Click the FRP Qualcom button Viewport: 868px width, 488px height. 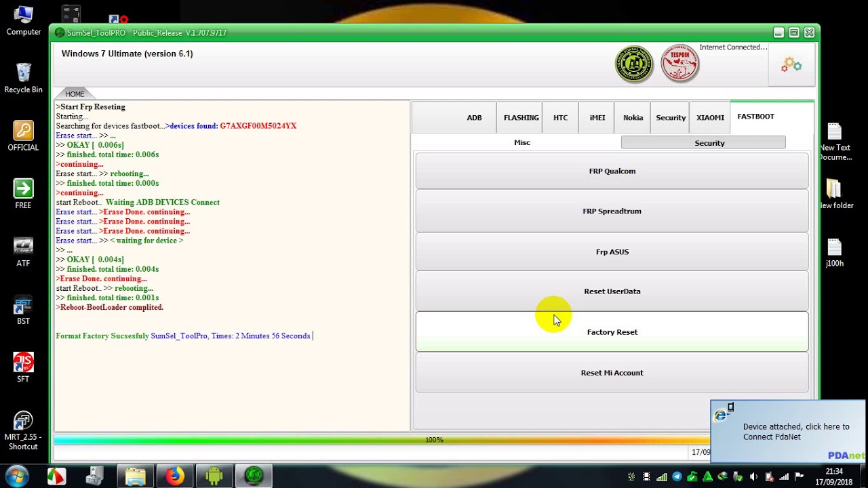point(612,171)
